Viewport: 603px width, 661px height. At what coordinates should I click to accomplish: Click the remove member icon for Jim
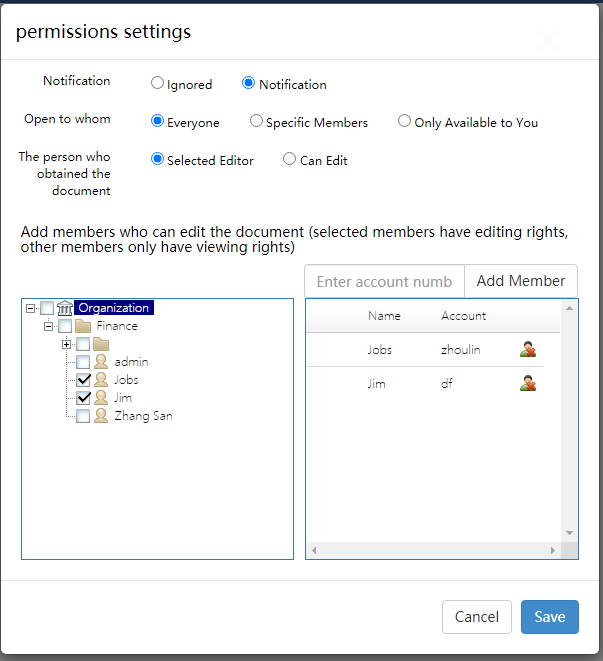click(x=528, y=383)
